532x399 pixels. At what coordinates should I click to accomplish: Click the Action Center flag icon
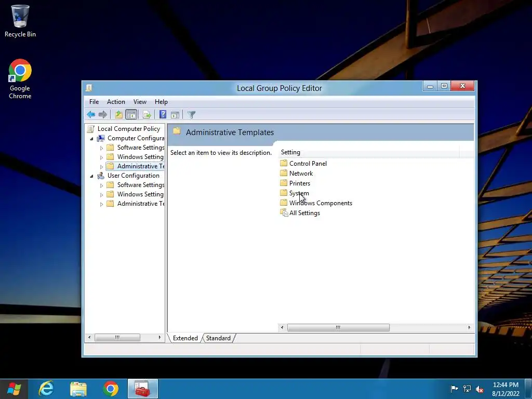click(x=454, y=389)
